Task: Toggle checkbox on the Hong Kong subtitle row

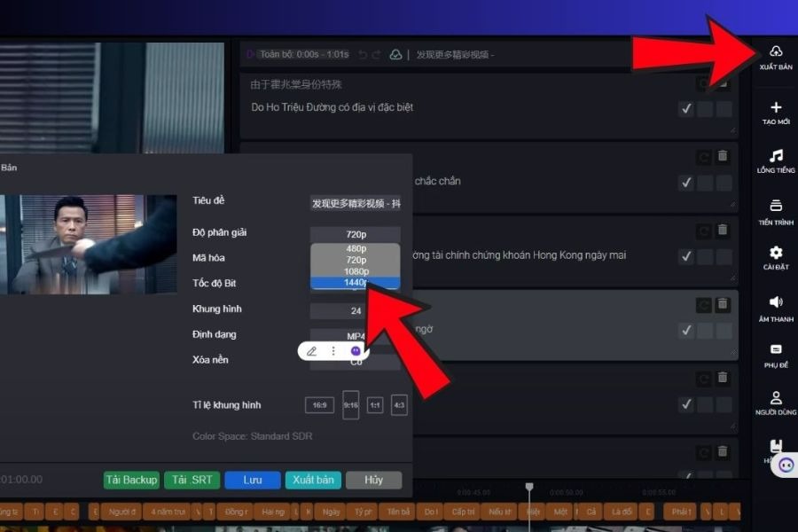Action: 685,257
